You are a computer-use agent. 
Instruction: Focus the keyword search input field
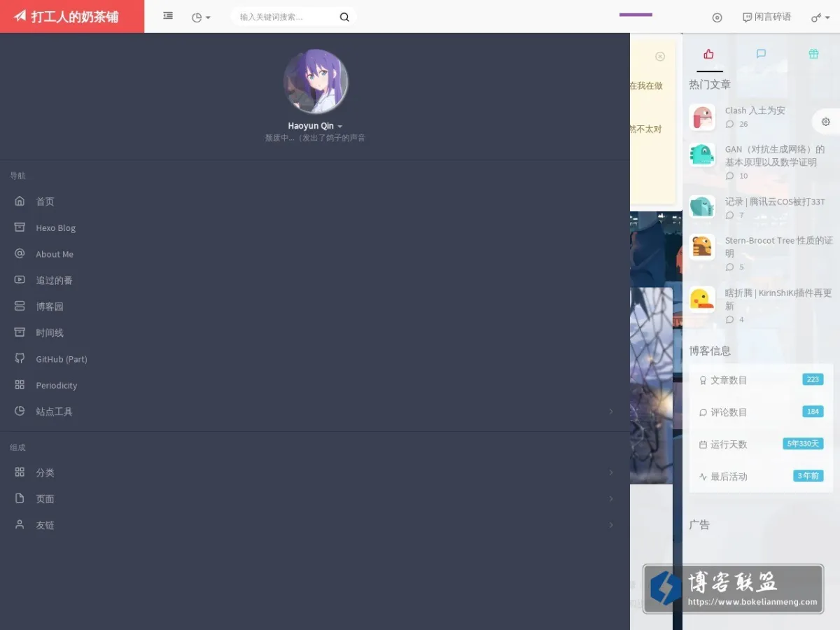287,17
